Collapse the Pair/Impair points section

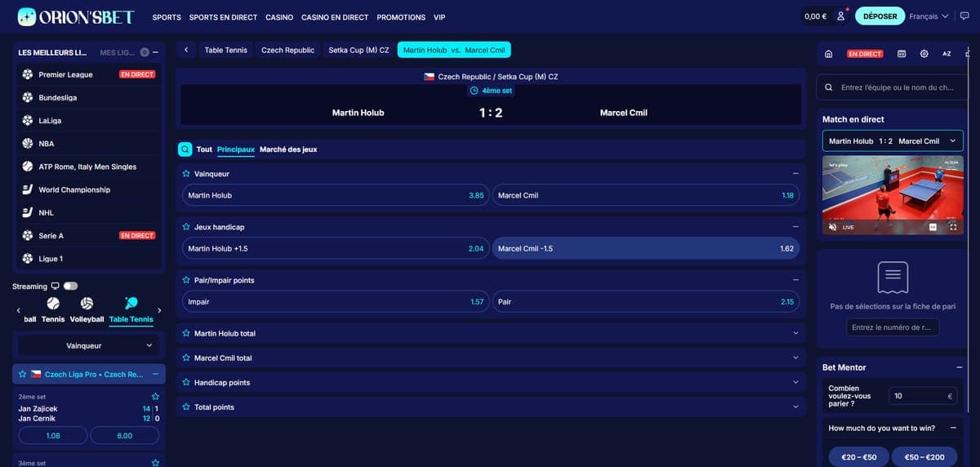795,280
